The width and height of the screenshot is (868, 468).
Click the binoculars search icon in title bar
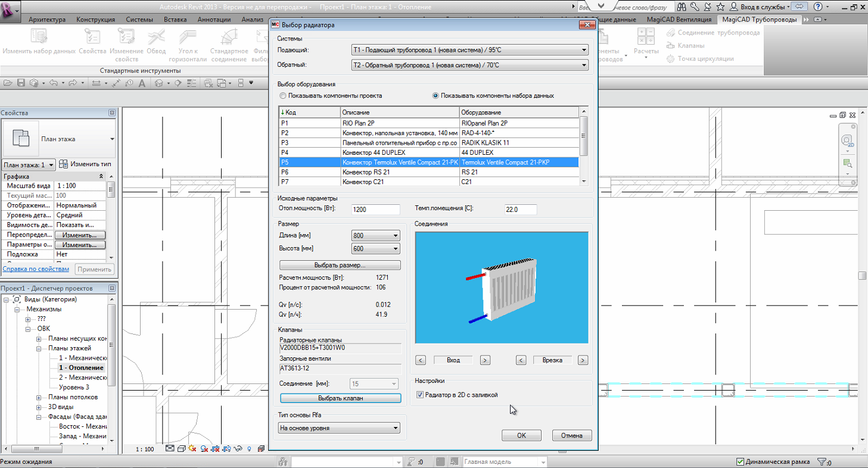click(x=681, y=7)
